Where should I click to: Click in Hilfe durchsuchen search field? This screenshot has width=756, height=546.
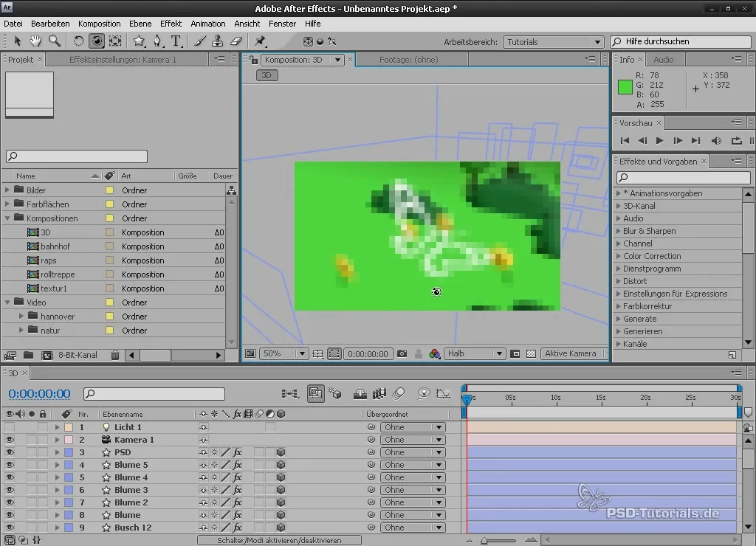pos(681,41)
